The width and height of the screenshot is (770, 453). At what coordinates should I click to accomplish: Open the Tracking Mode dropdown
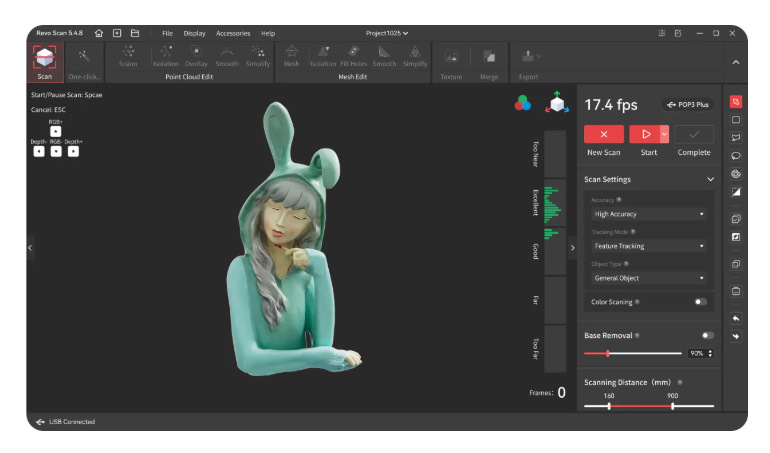(649, 246)
